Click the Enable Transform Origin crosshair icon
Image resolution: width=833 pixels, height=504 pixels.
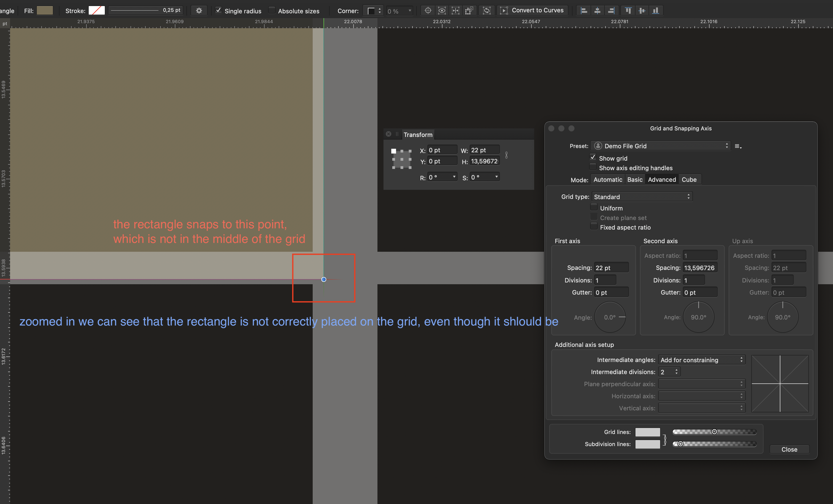(428, 11)
